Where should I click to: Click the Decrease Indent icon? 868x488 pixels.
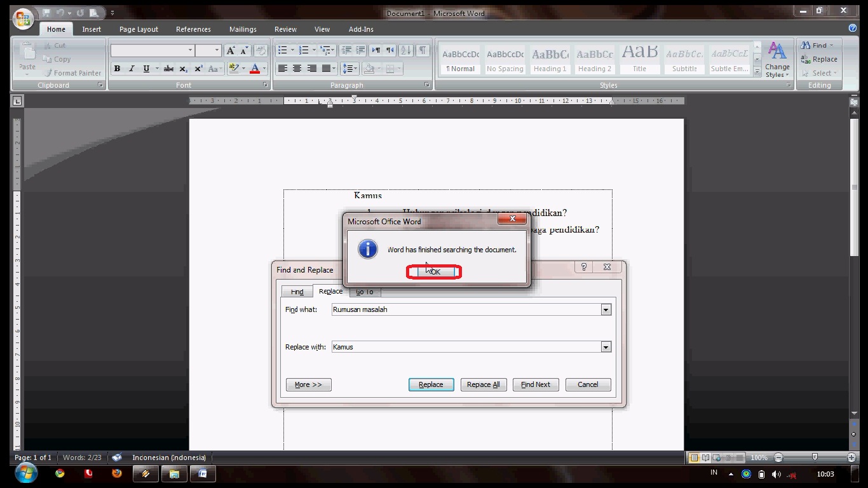346,50
